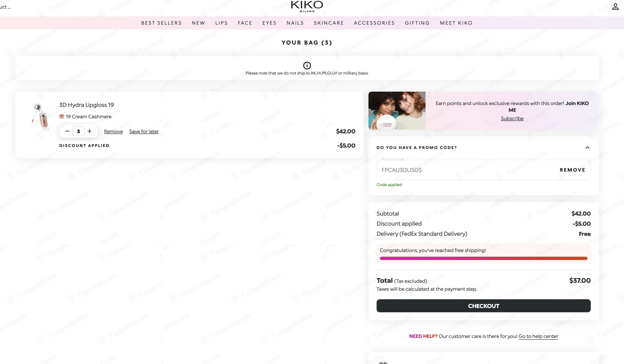Go to help center link
This screenshot has height=364, width=624.
pos(538,336)
